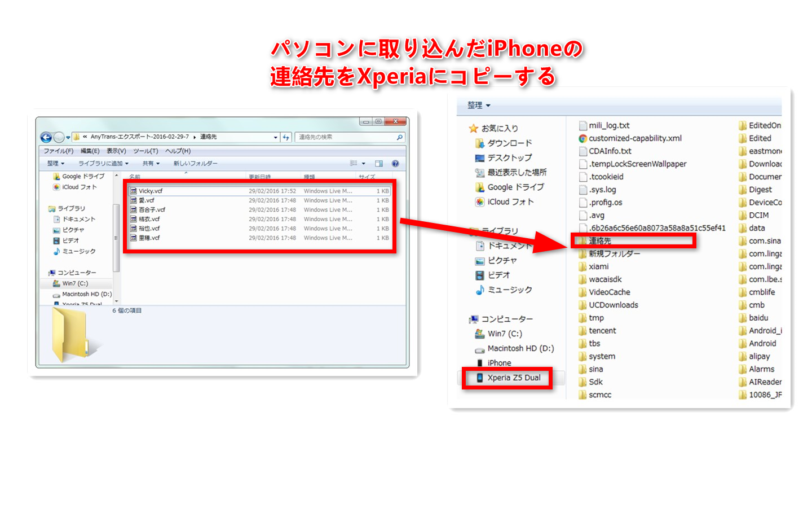
Task: Click the blue help icon
Action: 395,164
